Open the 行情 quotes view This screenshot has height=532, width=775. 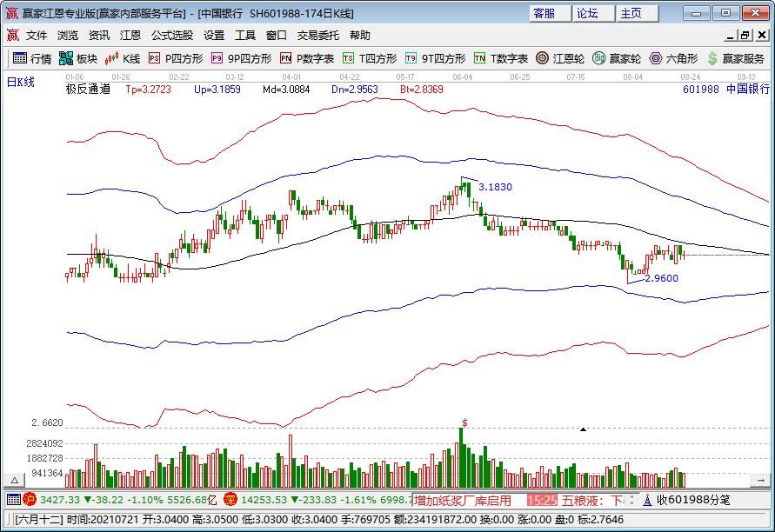tap(31, 58)
